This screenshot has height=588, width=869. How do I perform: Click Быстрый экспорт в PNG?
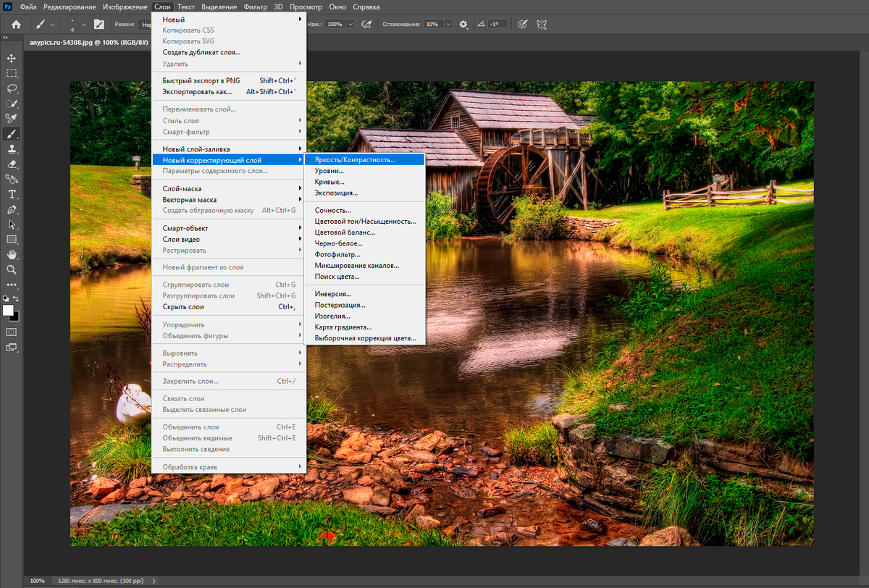228,80
